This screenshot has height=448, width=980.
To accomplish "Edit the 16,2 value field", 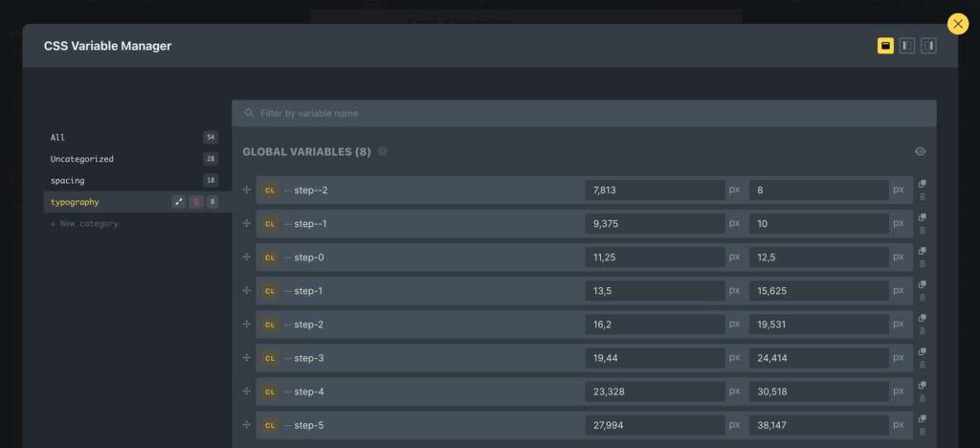I will pyautogui.click(x=655, y=325).
